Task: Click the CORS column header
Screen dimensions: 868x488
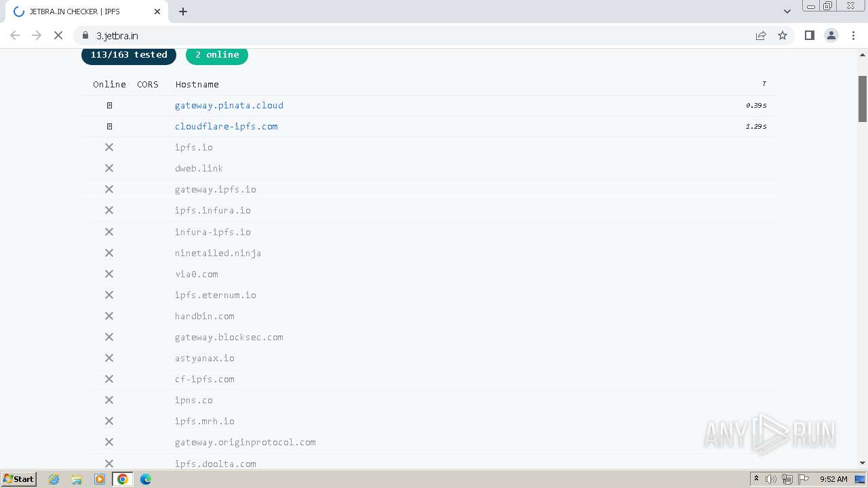Action: pyautogui.click(x=148, y=84)
